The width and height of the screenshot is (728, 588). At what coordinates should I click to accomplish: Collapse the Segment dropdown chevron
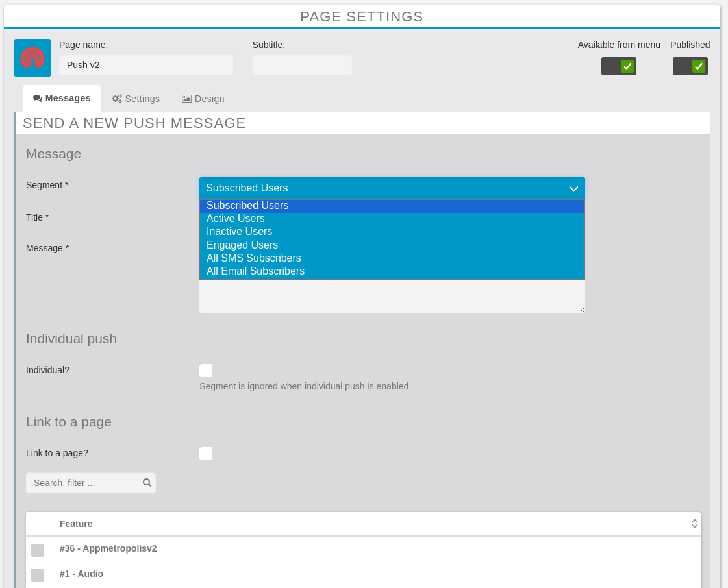point(573,189)
